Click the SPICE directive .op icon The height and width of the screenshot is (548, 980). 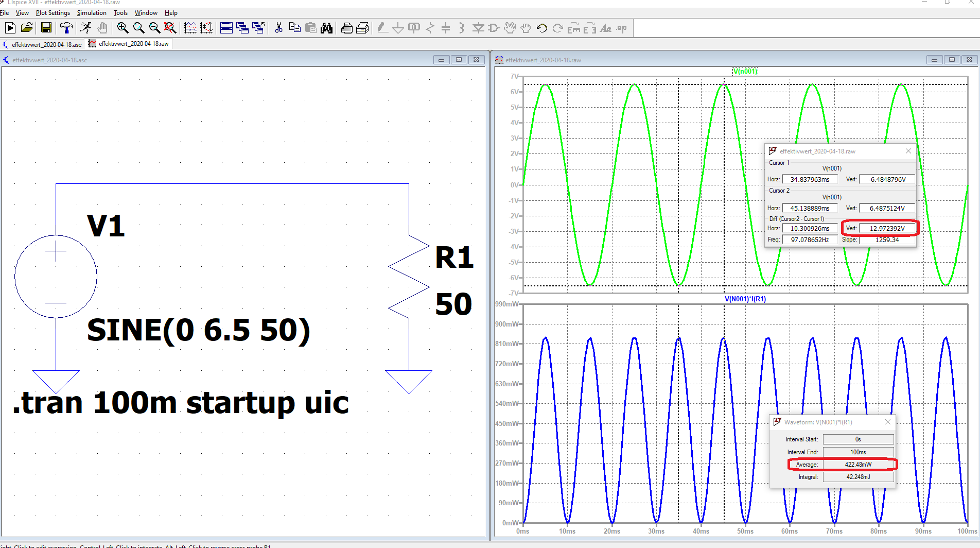pos(622,28)
